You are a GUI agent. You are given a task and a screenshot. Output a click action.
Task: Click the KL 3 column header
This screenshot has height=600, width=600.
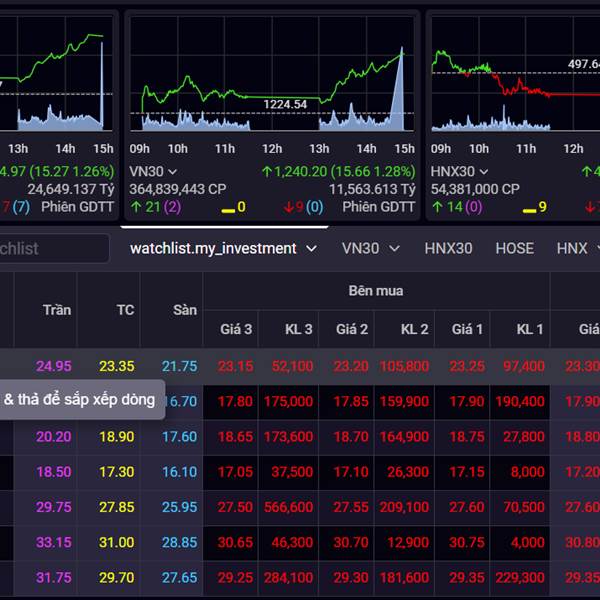[x=298, y=329]
